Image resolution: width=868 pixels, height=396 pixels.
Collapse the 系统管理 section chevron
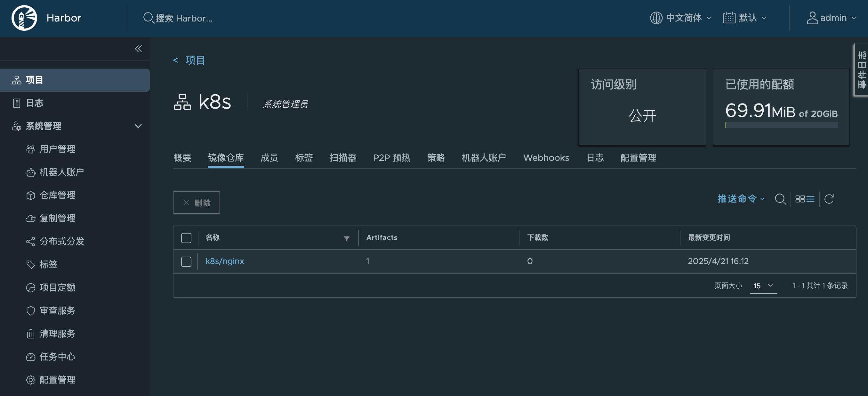(x=138, y=126)
